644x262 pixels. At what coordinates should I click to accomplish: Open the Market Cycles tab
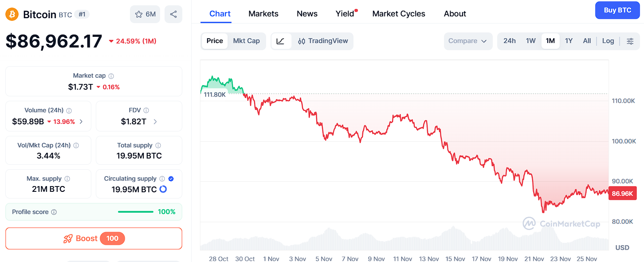click(x=398, y=13)
